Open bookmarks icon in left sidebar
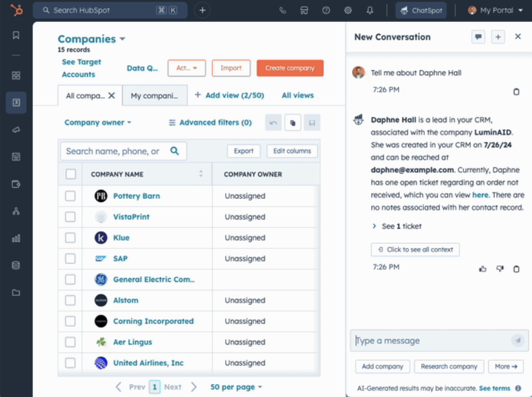Viewport: 532px width, 397px height. pyautogui.click(x=16, y=35)
